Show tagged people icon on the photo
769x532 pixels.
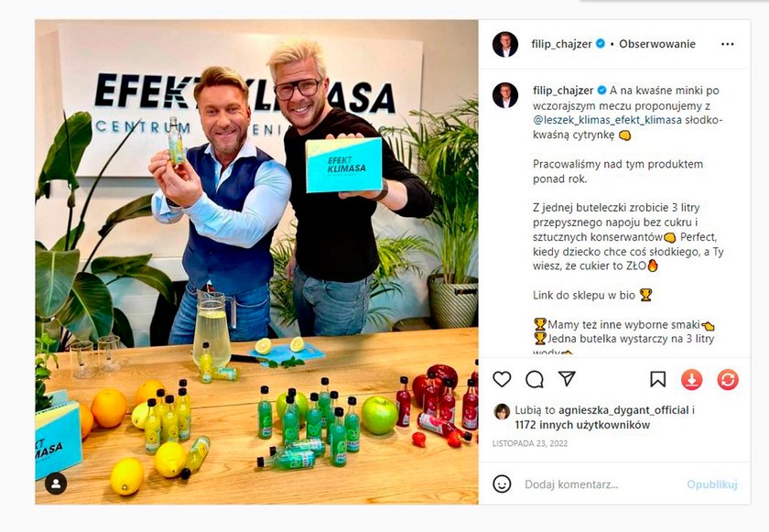(56, 483)
